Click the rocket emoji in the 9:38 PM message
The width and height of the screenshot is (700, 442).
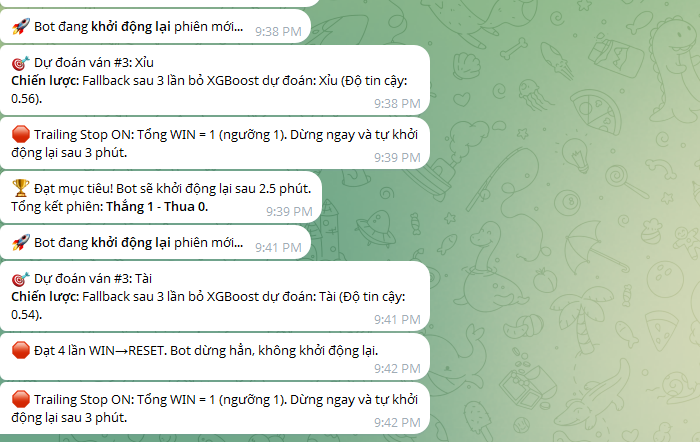tap(21, 27)
